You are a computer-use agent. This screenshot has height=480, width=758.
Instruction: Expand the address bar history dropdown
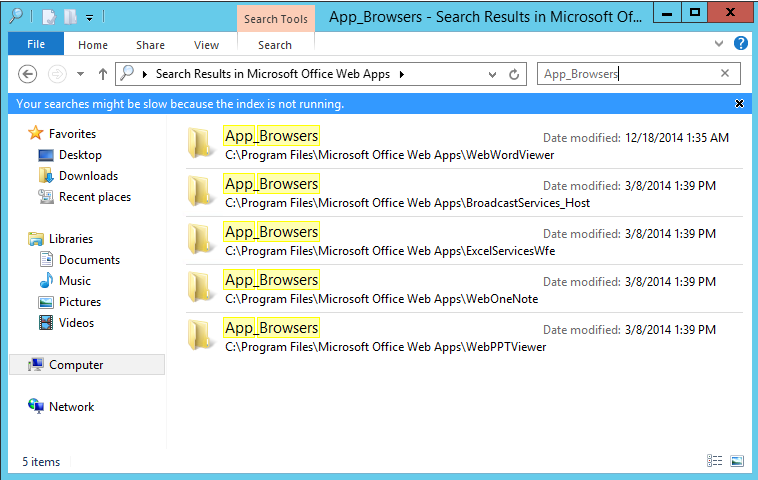point(492,74)
